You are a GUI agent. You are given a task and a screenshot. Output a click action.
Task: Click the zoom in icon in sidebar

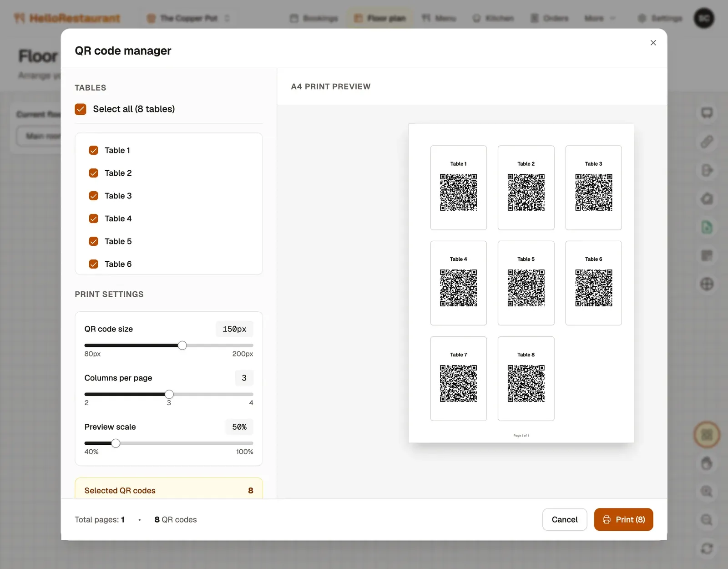707,492
